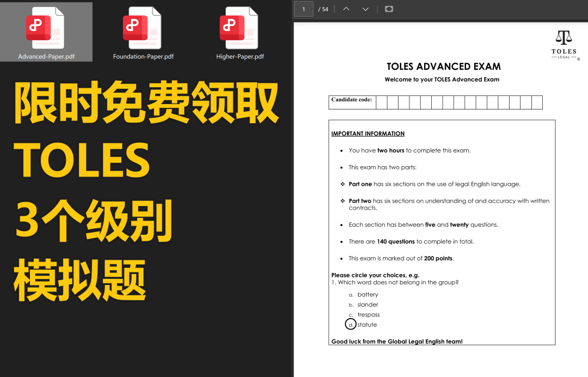Click answer option c. trespass
The image size is (588, 377).
(364, 315)
